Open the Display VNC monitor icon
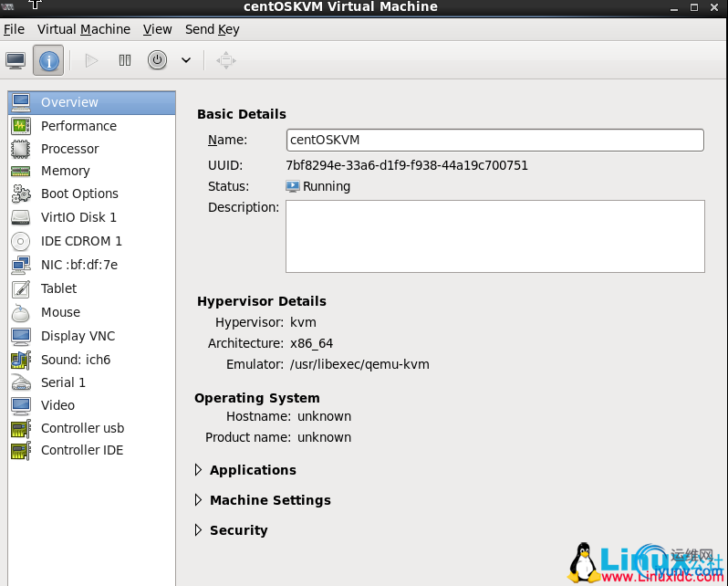728x586 pixels. (x=21, y=337)
